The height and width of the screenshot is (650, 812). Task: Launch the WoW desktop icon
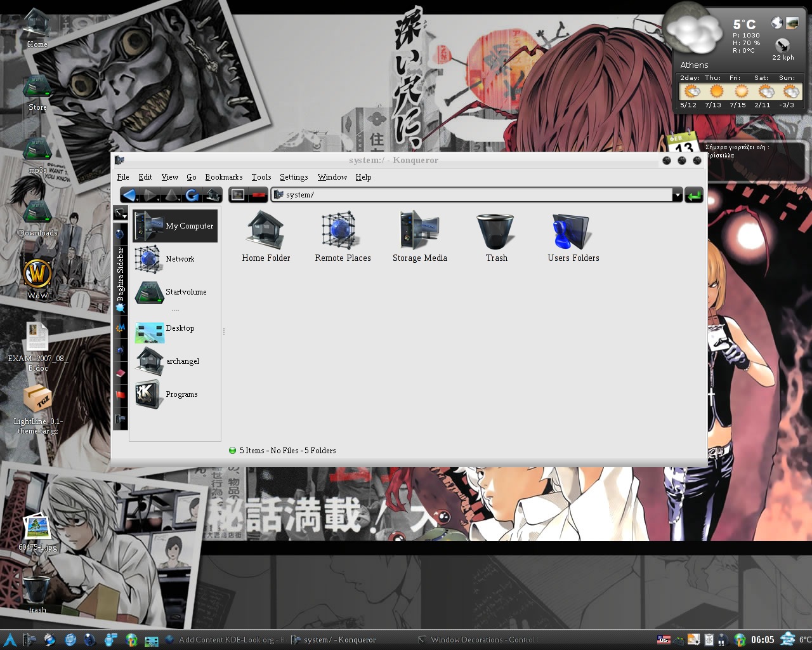[37, 279]
